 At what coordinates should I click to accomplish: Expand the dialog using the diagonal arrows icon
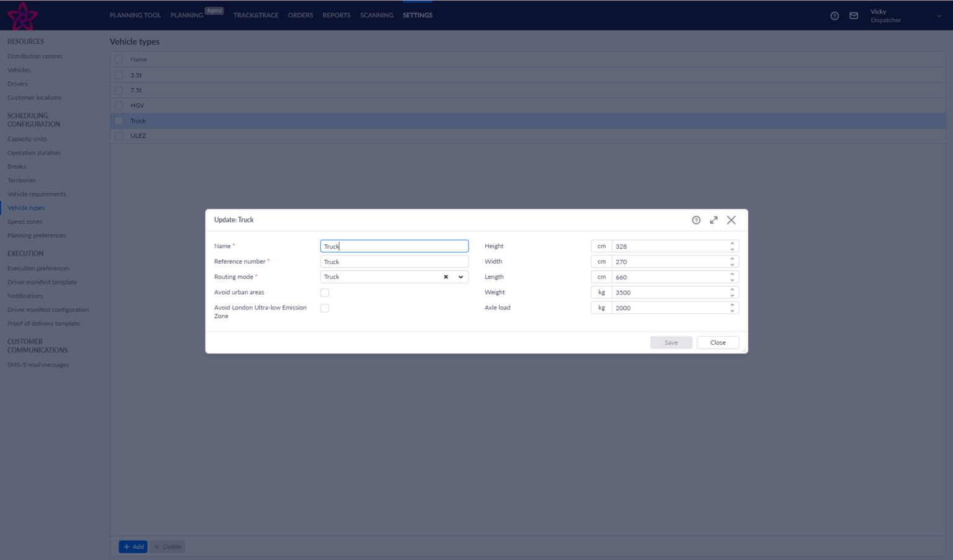(x=714, y=220)
